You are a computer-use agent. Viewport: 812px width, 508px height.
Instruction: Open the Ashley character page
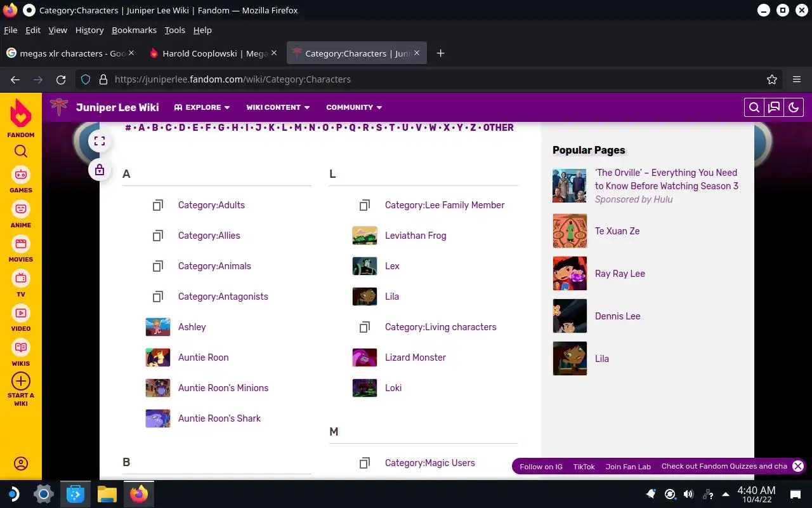(x=192, y=327)
